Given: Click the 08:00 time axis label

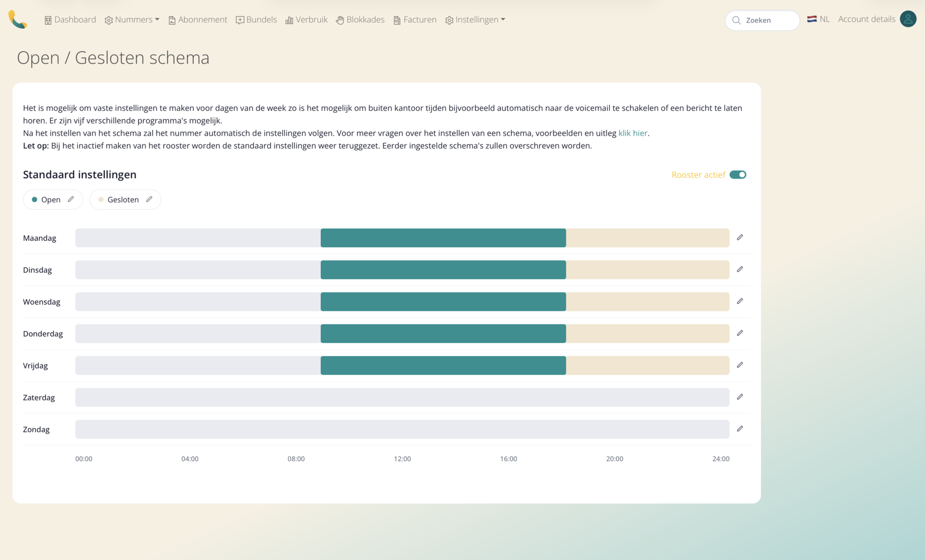Looking at the screenshot, I should (296, 459).
